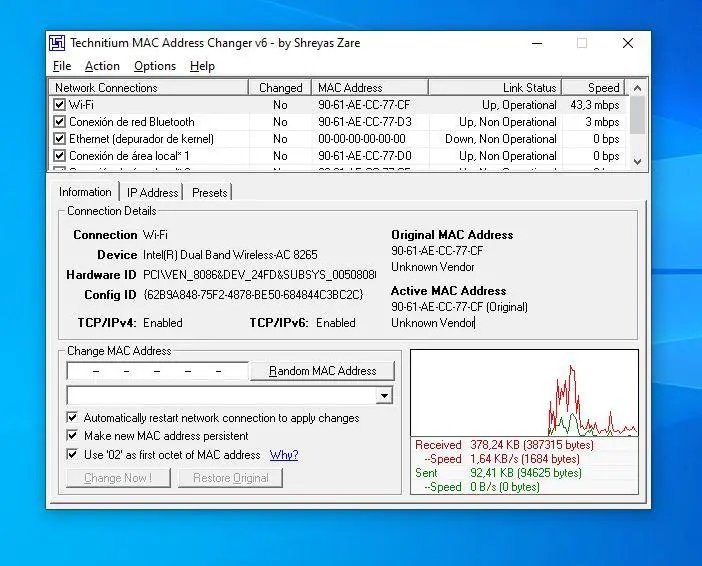The width and height of the screenshot is (702, 566).
Task: Click the 43,3 mbps speed cell
Action: 595,105
